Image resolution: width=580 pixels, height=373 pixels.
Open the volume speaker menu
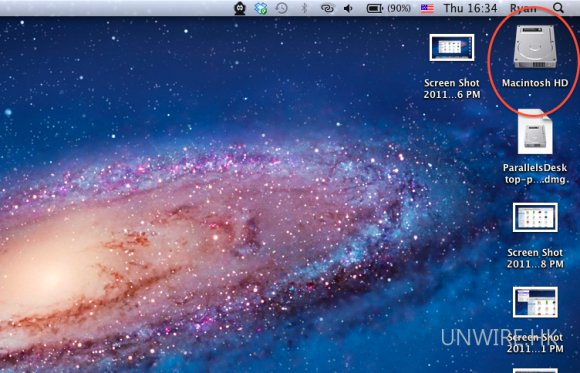348,8
